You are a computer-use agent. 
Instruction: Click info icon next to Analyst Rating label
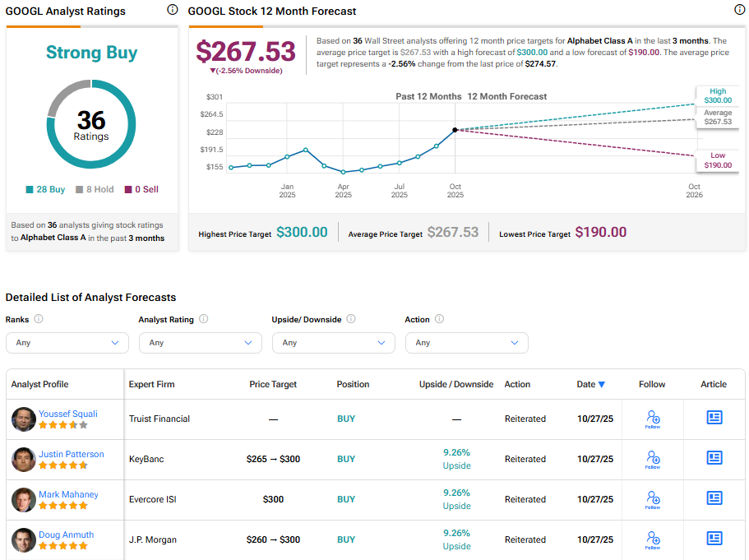pos(203,319)
